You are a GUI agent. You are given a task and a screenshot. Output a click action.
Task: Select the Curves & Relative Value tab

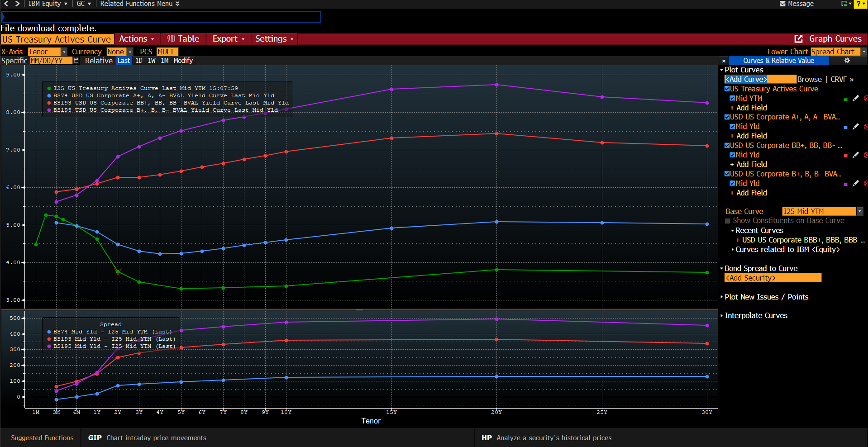pos(778,61)
